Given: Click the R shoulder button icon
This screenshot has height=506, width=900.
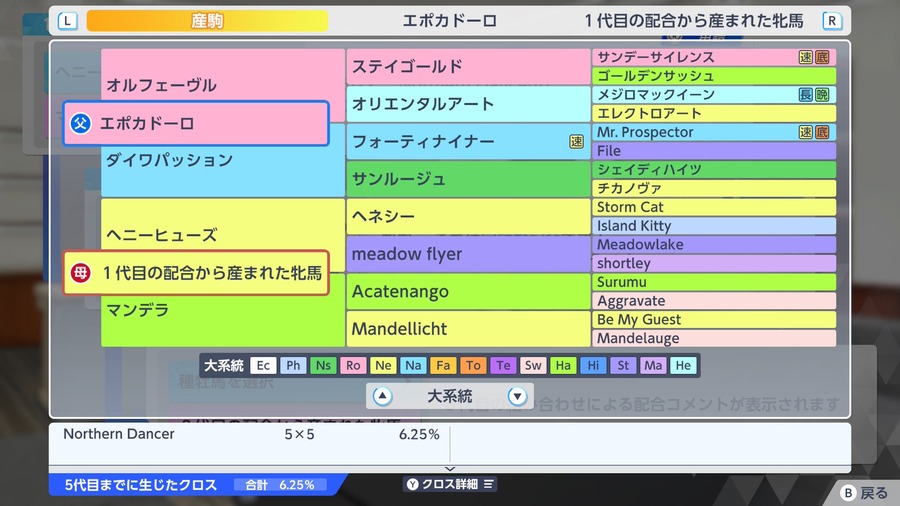Looking at the screenshot, I should (x=832, y=21).
